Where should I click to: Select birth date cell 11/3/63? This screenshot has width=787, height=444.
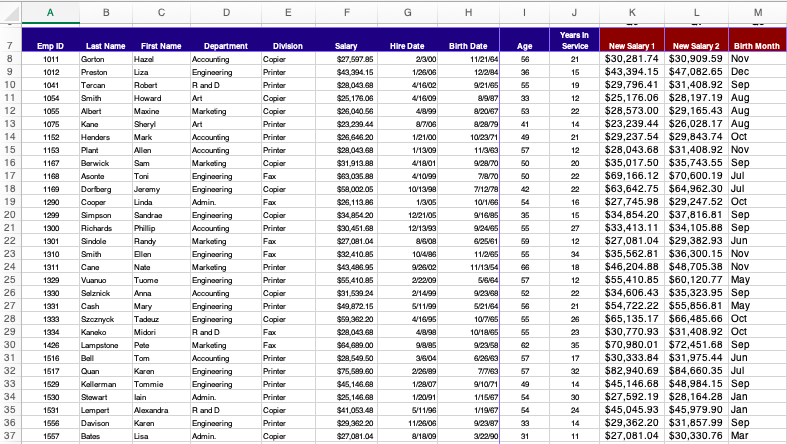468,151
